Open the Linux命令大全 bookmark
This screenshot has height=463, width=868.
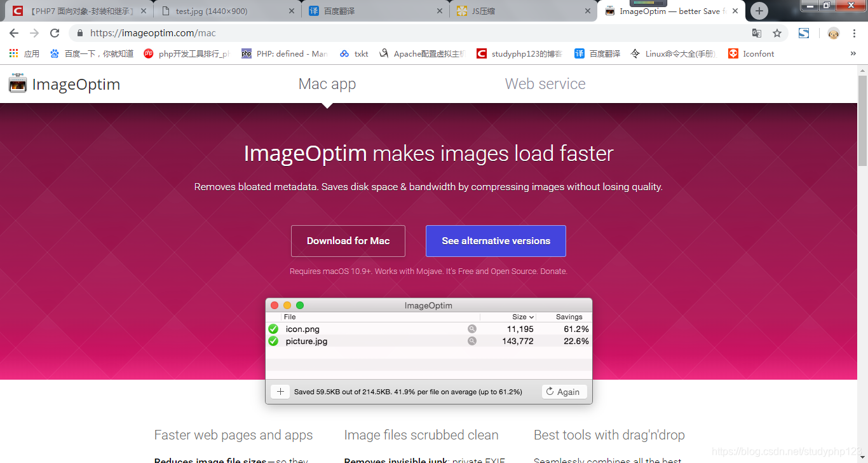673,53
